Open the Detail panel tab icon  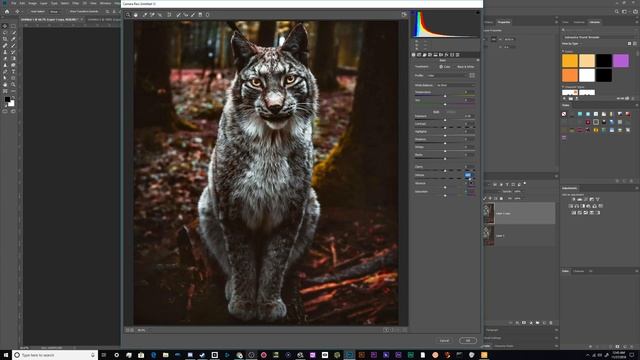tap(424, 55)
